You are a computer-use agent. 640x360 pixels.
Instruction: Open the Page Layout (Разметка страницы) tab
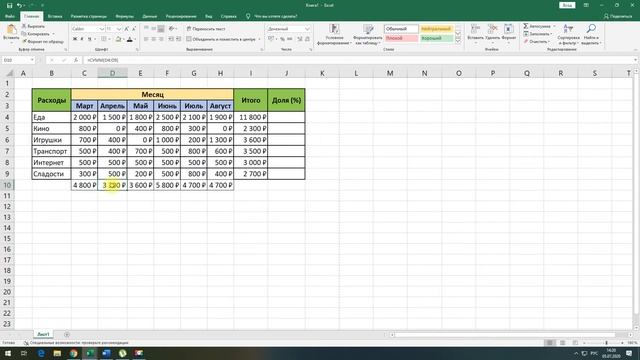[x=89, y=16]
